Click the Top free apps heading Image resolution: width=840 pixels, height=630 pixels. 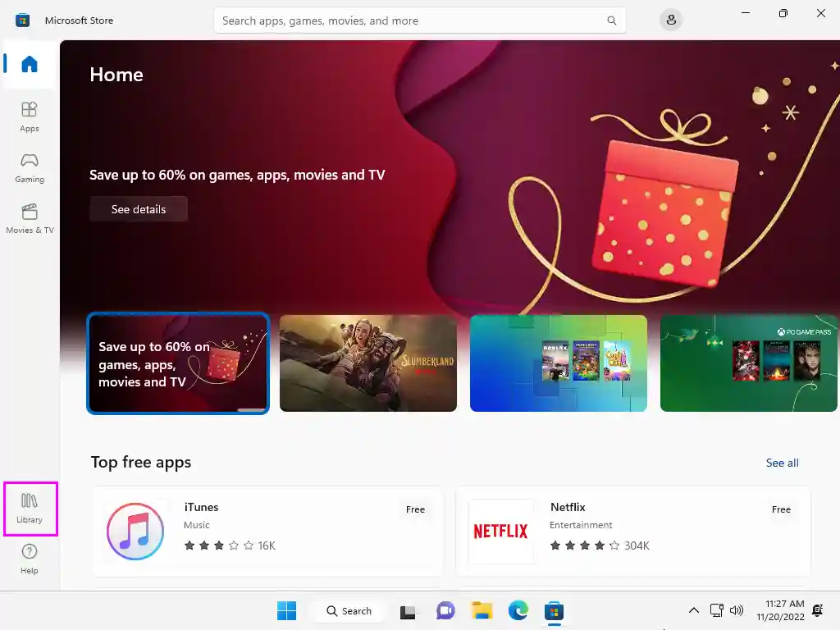141,463
